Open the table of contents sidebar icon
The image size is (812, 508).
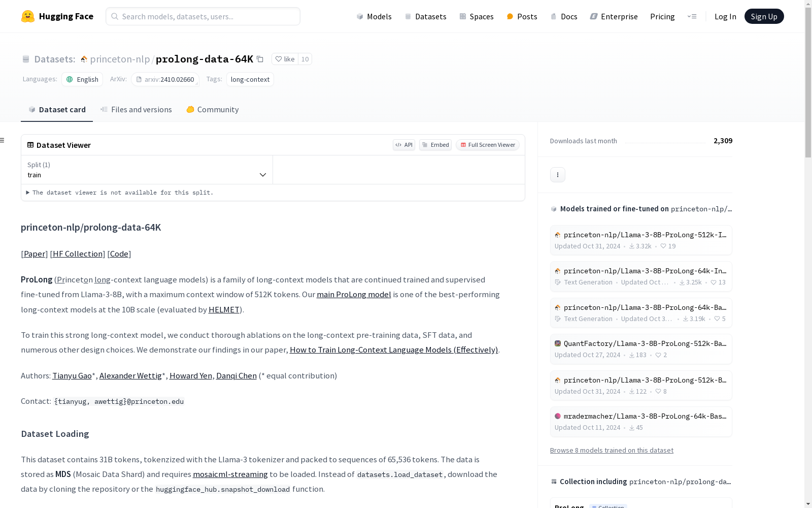pos(3,140)
